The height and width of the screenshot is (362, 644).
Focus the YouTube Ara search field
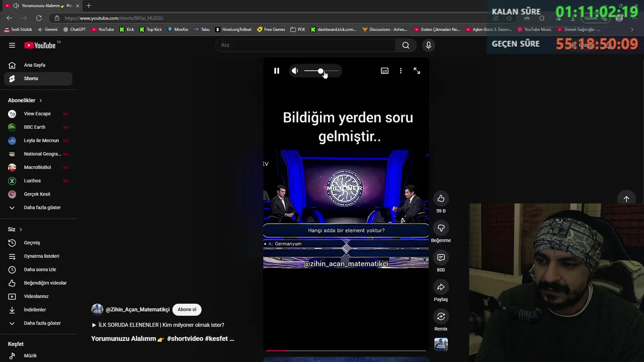point(305,45)
